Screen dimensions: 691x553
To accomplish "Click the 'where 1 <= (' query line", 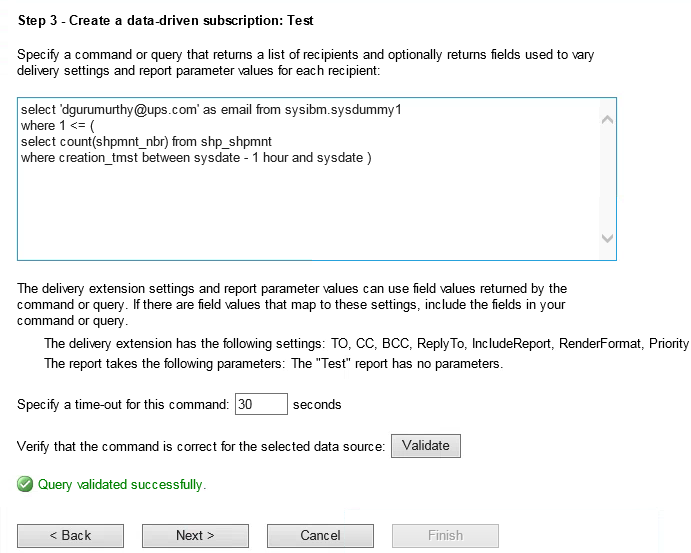I will point(58,126).
